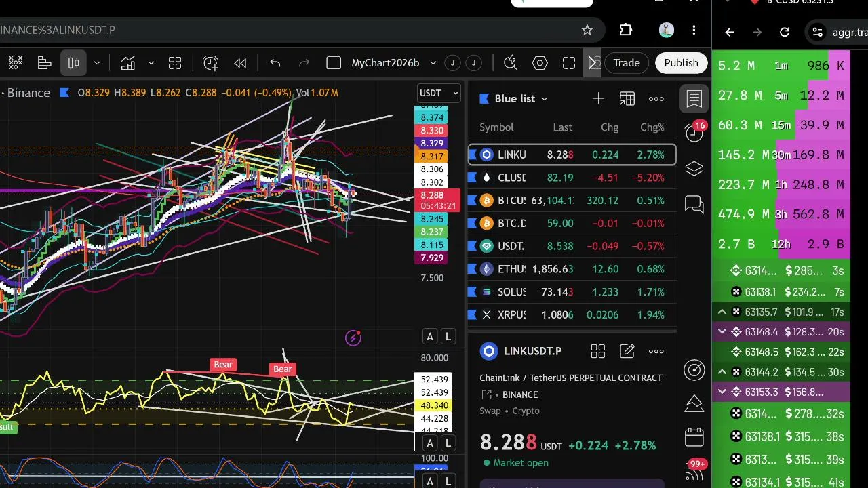Open the Pine mountain icon in the sidebar

[x=694, y=404]
